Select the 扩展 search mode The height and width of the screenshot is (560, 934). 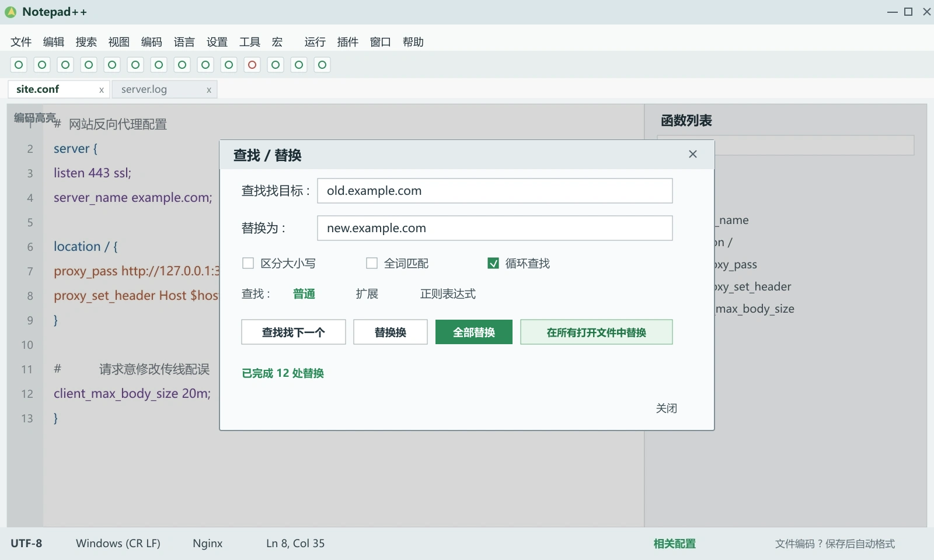pyautogui.click(x=367, y=294)
